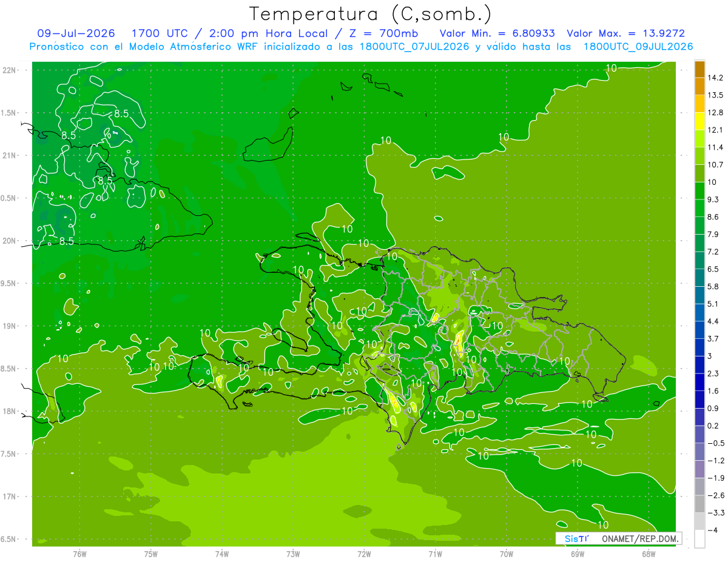Click the '22N' latitude axis label
The image size is (728, 562).
point(10,70)
